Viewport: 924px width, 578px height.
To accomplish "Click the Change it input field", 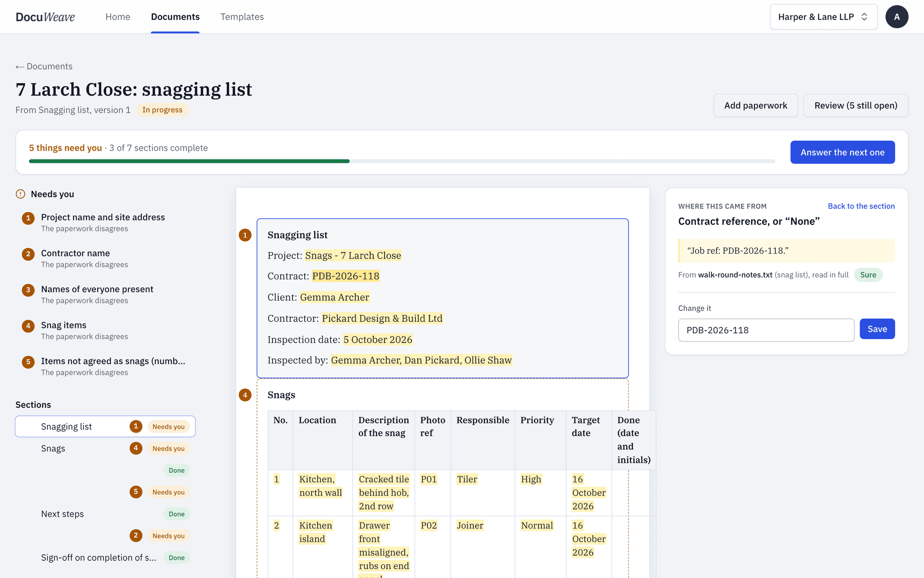I will pos(766,330).
